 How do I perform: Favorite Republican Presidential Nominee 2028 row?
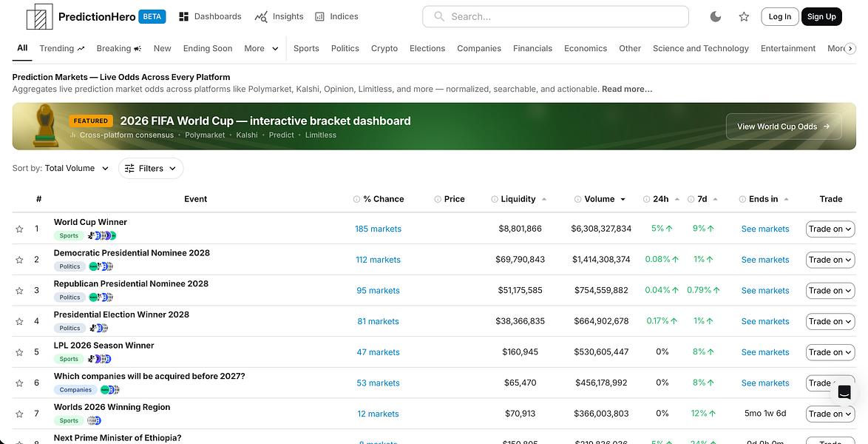pyautogui.click(x=19, y=291)
